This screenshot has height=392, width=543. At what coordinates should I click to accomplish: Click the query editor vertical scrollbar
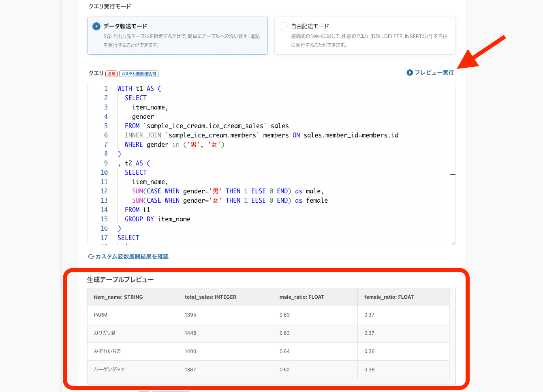pyautogui.click(x=453, y=174)
